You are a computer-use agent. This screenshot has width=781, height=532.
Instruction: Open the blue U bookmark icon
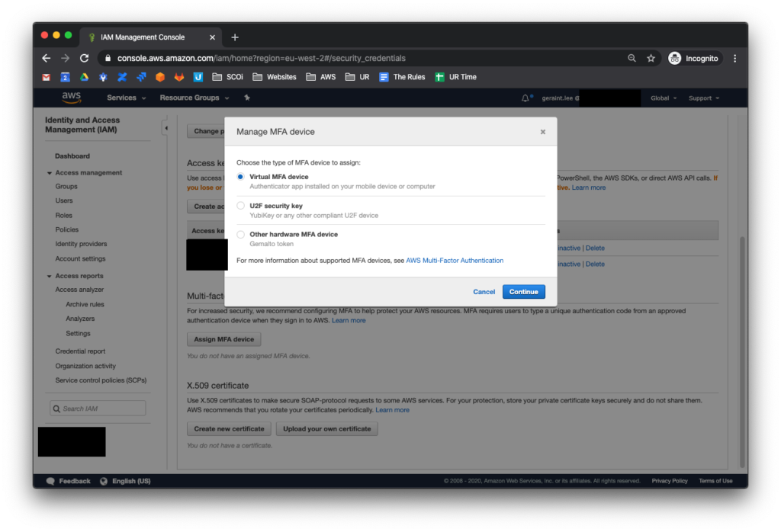pos(198,77)
